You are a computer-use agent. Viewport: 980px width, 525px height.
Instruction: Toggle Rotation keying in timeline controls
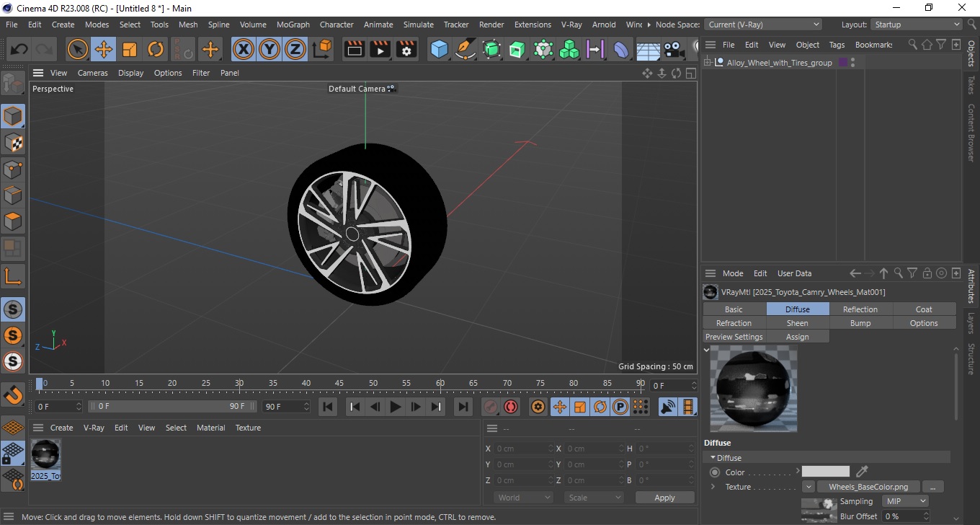point(600,407)
